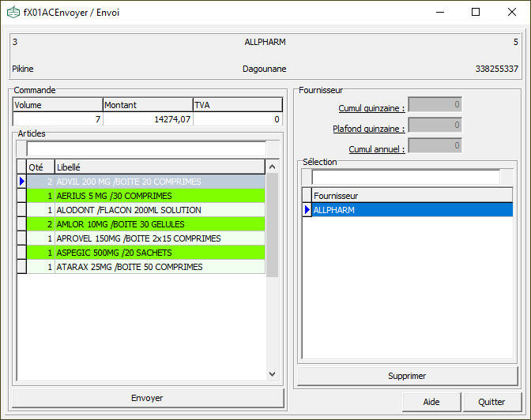Maximize the fX01ACEnvoyer window
Screen dimensions: 531x420
[476, 12]
